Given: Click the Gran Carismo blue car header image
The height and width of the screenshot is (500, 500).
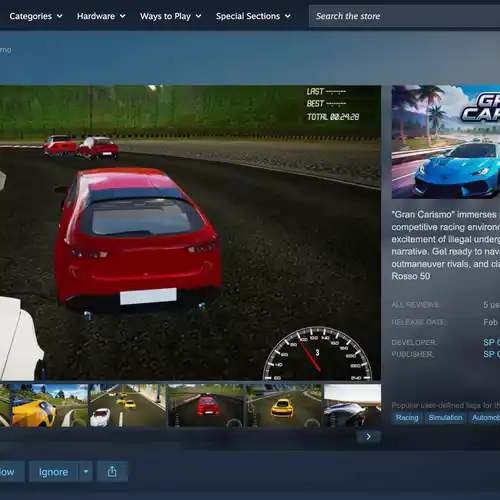Looking at the screenshot, I should [446, 142].
